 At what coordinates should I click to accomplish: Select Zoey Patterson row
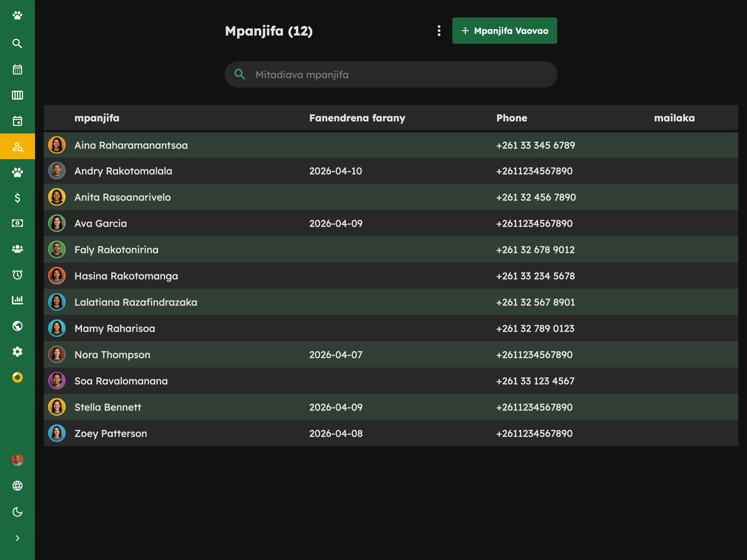[x=391, y=433]
